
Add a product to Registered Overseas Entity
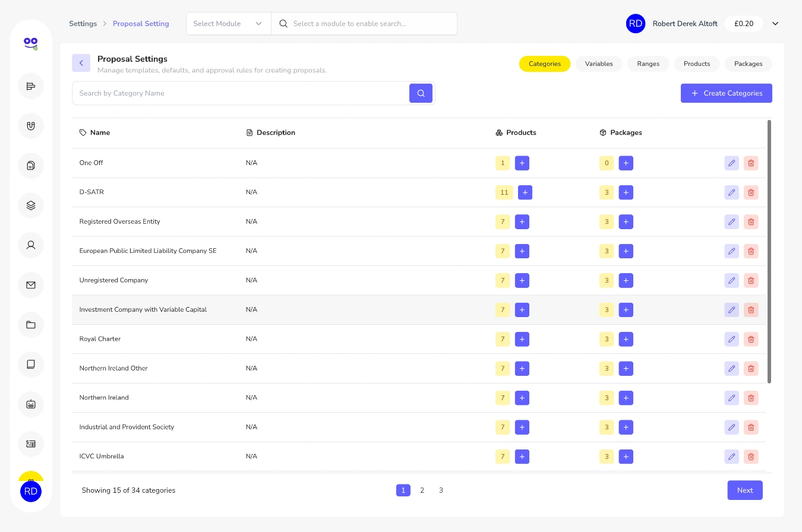tap(522, 222)
